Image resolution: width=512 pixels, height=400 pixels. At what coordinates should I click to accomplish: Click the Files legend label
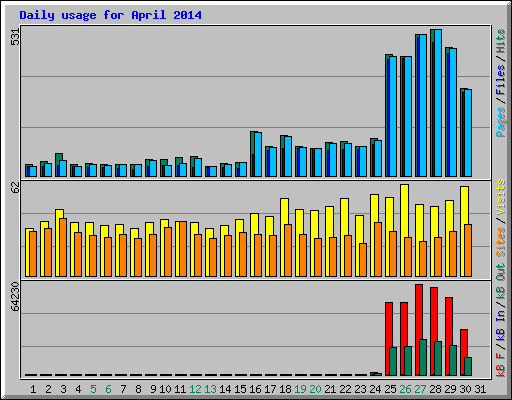point(501,80)
